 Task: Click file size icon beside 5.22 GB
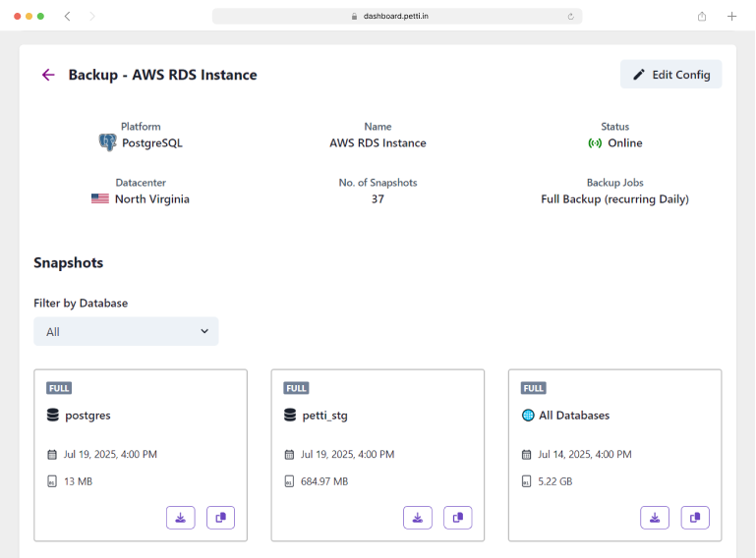tap(527, 481)
